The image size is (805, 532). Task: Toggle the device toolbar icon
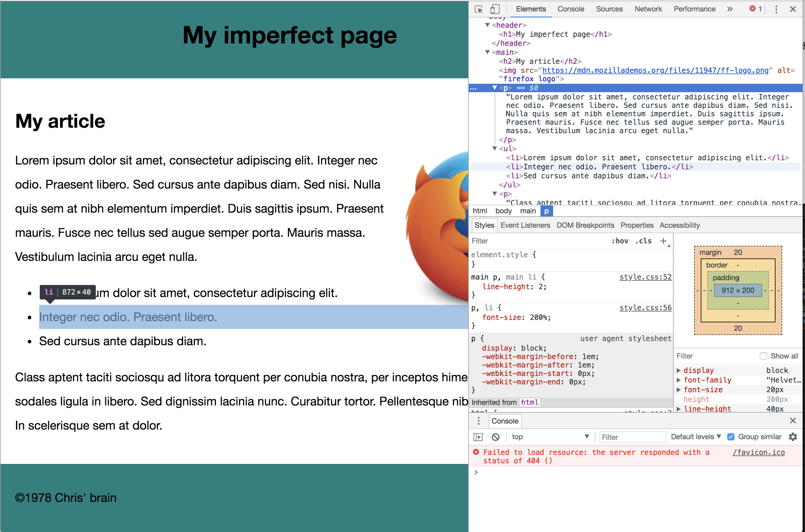pyautogui.click(x=495, y=9)
